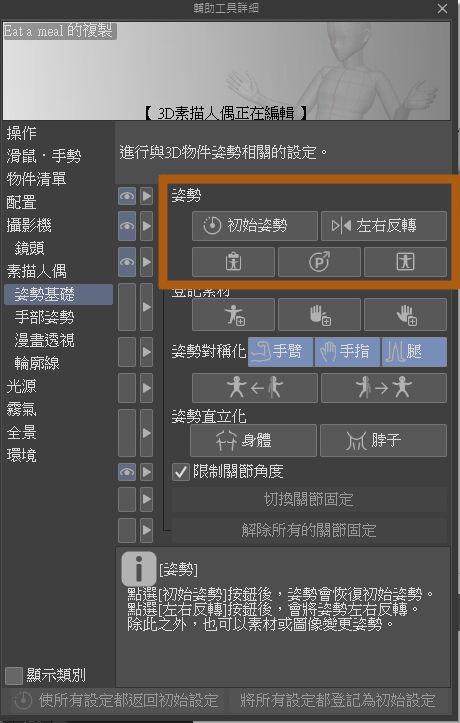Expand arrow beside the 姿勢直立化 row
Image resolution: width=460 pixels, height=723 pixels.
point(146,433)
